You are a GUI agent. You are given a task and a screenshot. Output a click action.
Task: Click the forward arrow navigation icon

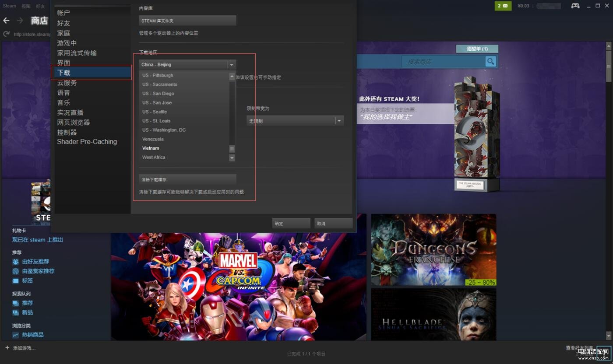20,21
